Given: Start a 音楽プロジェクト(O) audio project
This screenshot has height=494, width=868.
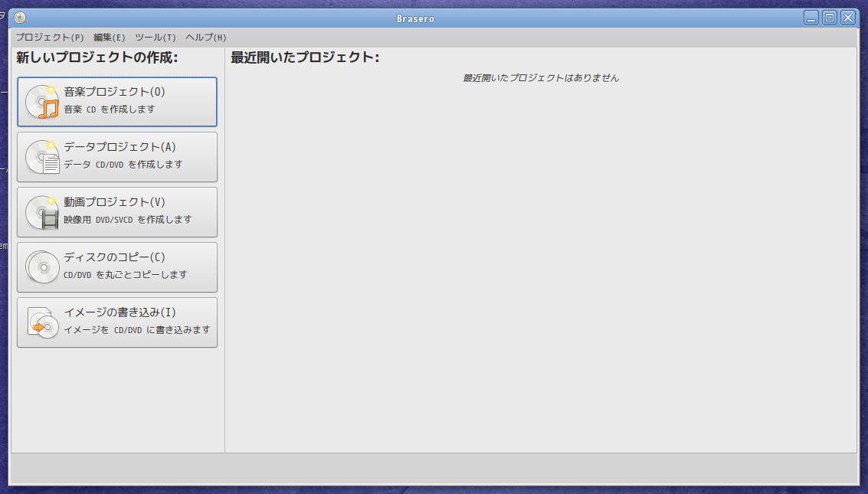Looking at the screenshot, I should [x=116, y=102].
